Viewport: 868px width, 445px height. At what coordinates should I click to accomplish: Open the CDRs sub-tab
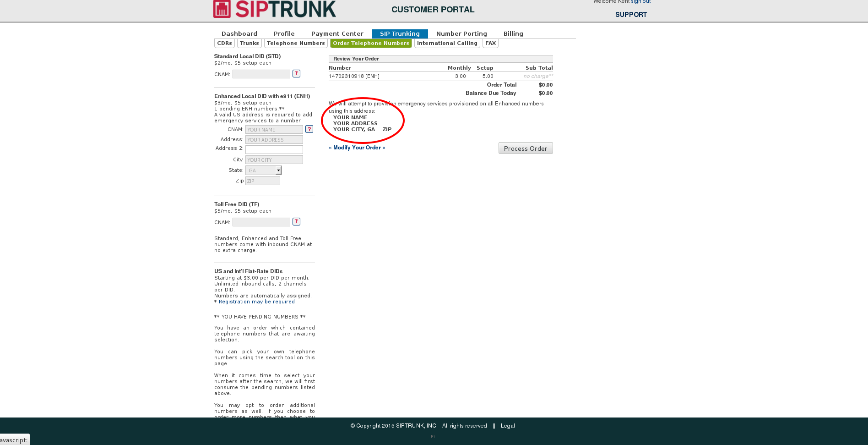pyautogui.click(x=224, y=43)
